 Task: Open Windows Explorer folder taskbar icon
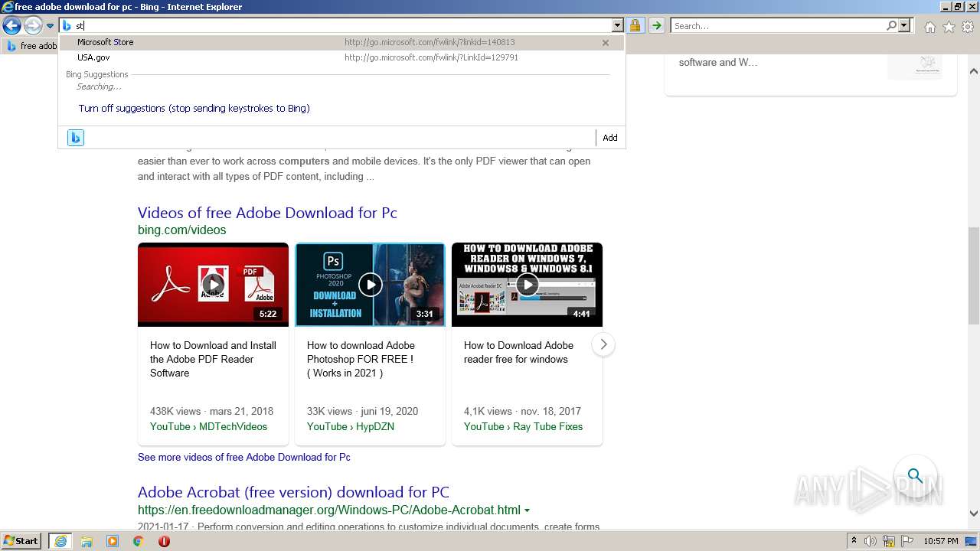coord(87,541)
